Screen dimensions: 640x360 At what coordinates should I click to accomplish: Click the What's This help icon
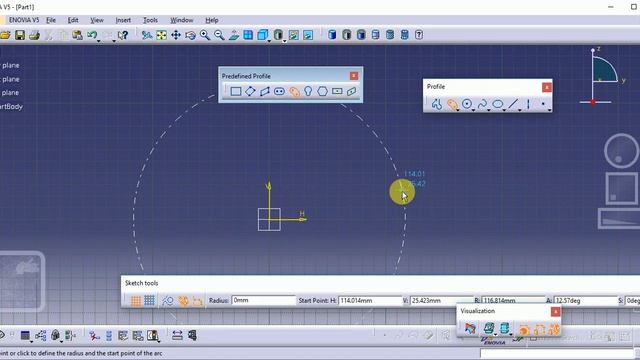click(123, 35)
